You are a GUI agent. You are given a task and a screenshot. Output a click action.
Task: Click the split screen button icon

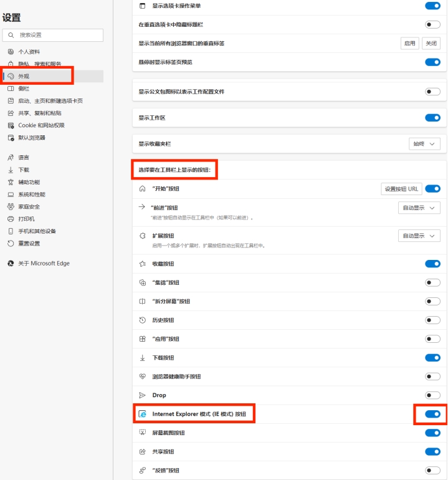pyautogui.click(x=142, y=301)
